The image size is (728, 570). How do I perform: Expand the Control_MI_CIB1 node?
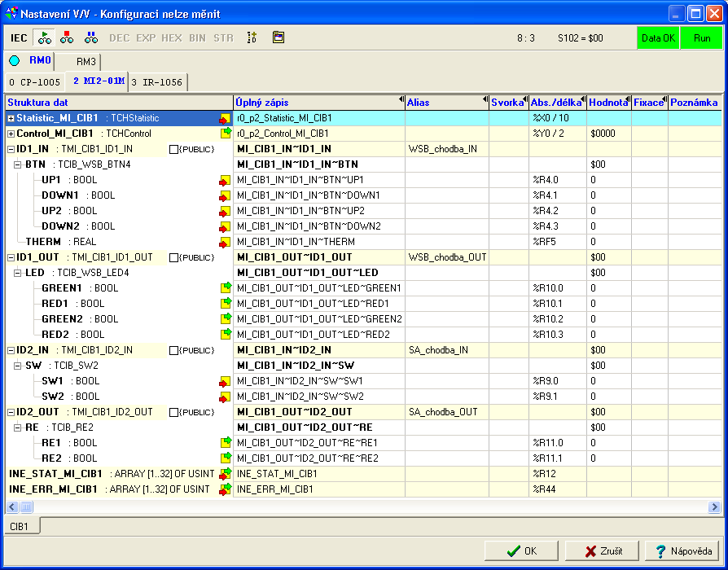click(11, 134)
